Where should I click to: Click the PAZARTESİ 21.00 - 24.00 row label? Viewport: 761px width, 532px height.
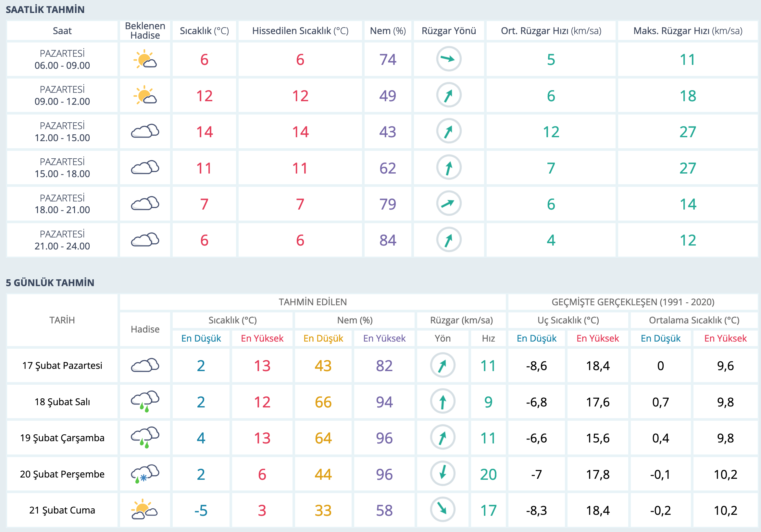[62, 240]
